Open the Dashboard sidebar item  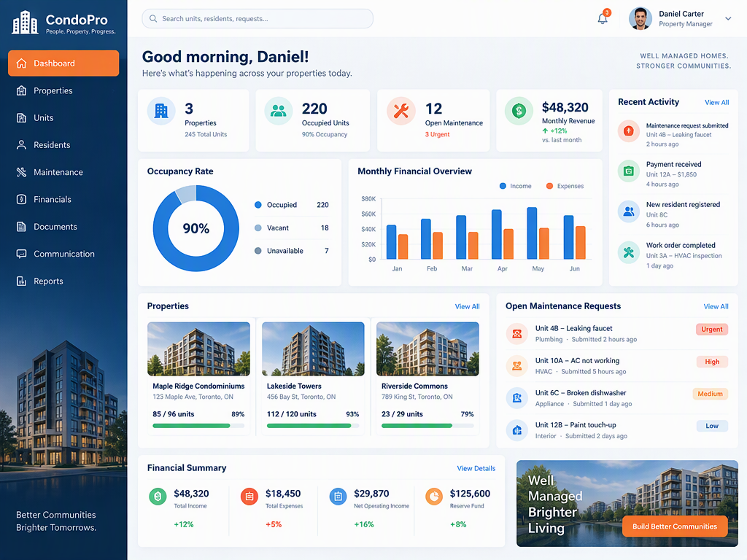pos(63,63)
